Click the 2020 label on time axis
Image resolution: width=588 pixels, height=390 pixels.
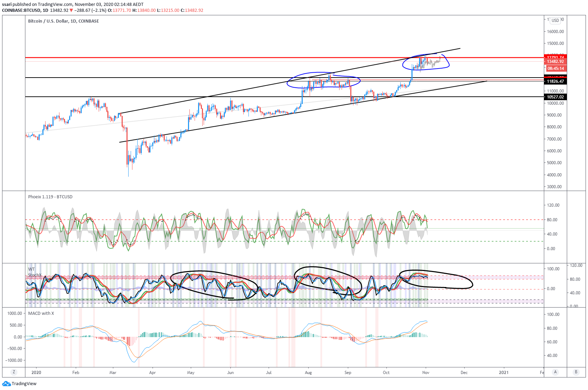(x=36, y=372)
